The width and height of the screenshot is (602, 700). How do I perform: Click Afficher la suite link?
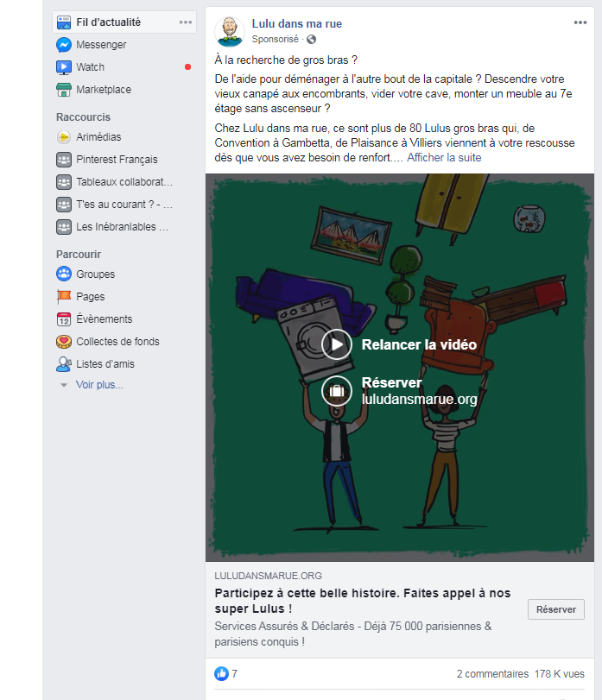click(444, 158)
